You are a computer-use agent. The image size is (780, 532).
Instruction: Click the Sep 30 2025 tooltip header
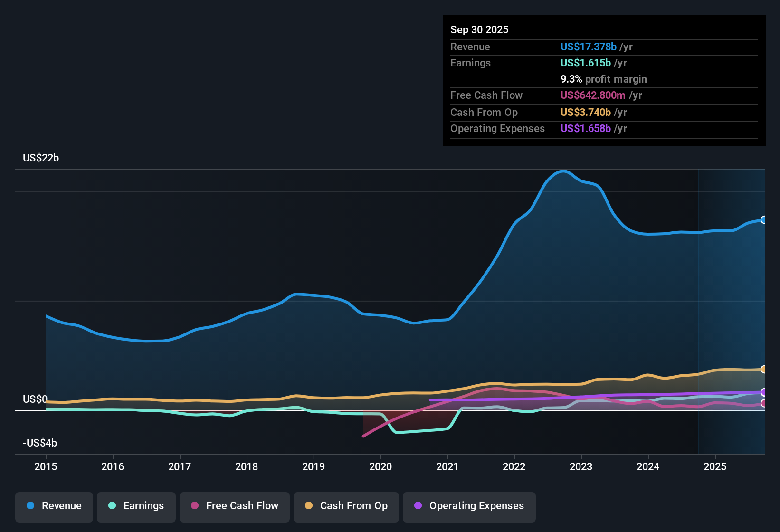[479, 29]
